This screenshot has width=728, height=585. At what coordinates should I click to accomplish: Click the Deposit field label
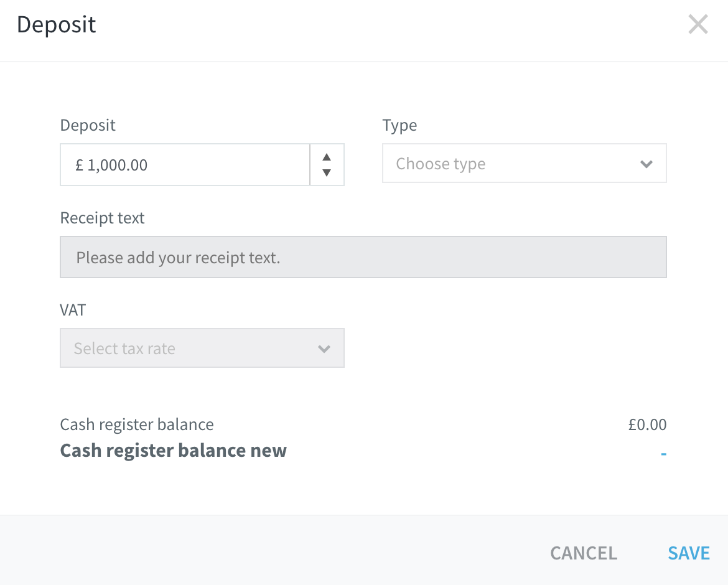pos(87,125)
